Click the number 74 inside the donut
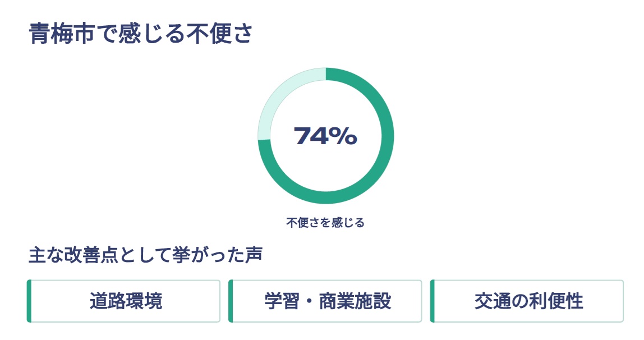Screen dimensions: 644x340 coord(312,136)
